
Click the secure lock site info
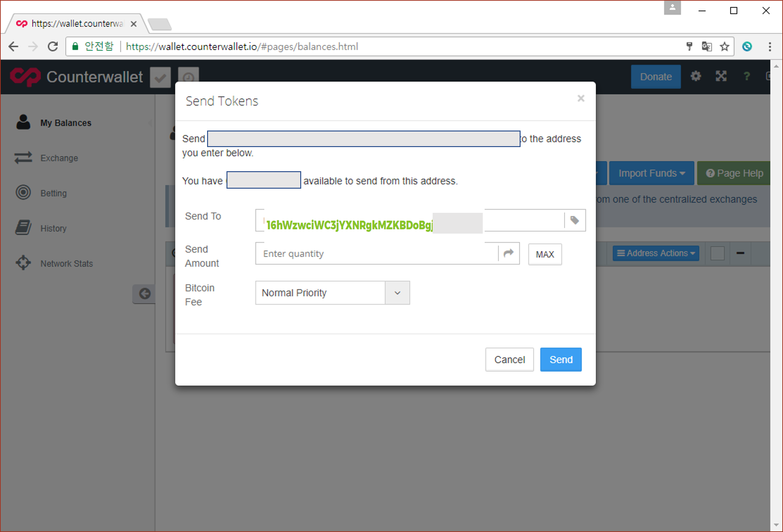pyautogui.click(x=92, y=46)
